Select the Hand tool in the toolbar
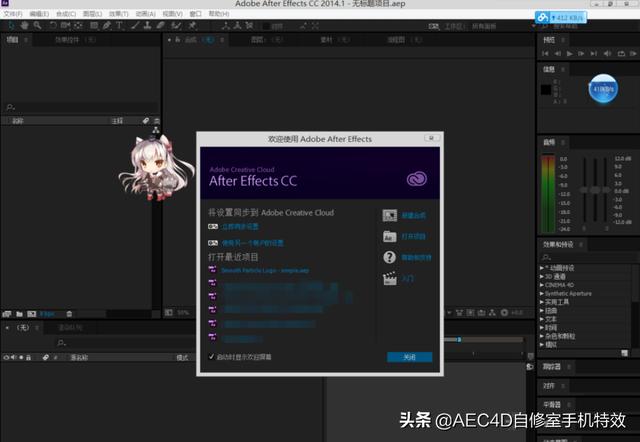 click(x=24, y=26)
